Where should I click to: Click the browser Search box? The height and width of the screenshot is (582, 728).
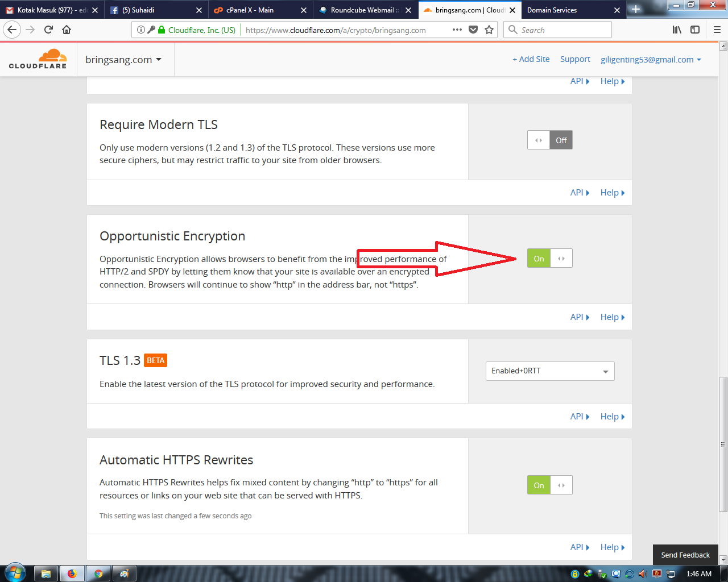pos(557,30)
